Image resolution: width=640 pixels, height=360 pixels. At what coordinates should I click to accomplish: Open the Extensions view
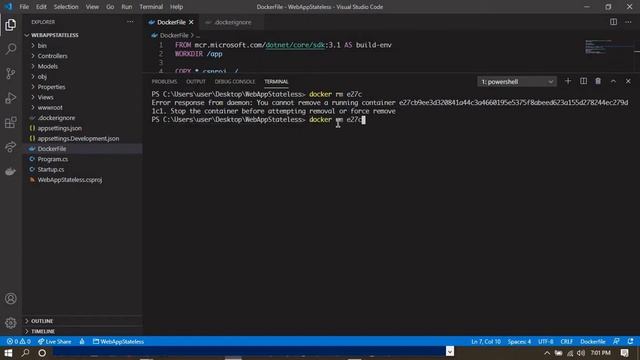click(11, 122)
